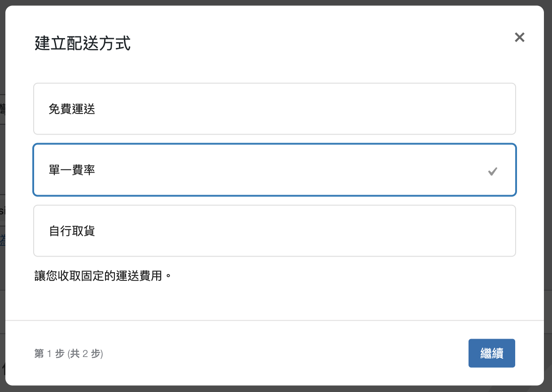Click the 免費運送 label text
Screen dimensions: 552x392
coord(72,109)
